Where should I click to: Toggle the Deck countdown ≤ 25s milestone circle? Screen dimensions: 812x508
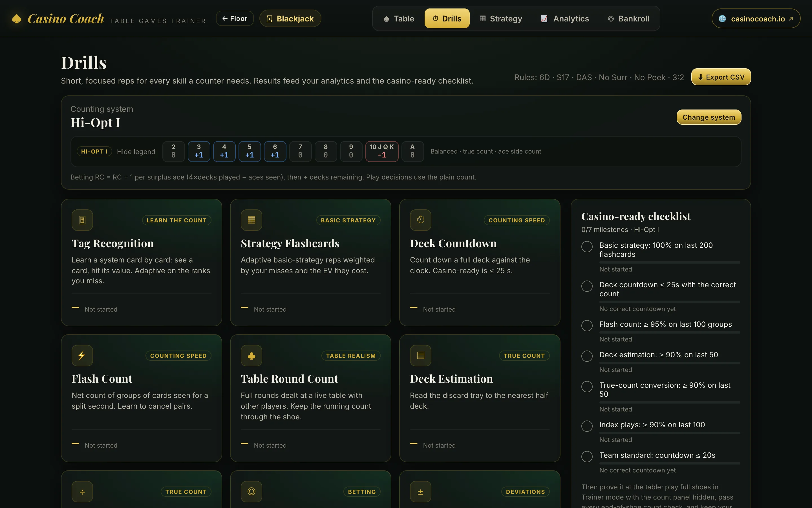[587, 286]
